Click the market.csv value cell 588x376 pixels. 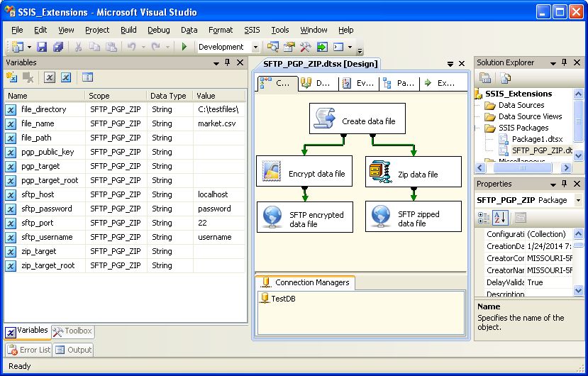pos(218,123)
